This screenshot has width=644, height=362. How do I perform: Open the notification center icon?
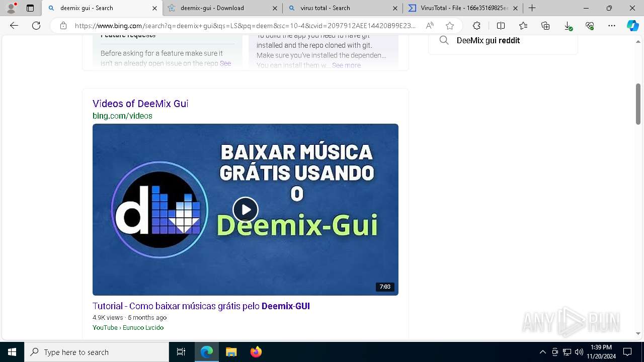coord(627,352)
